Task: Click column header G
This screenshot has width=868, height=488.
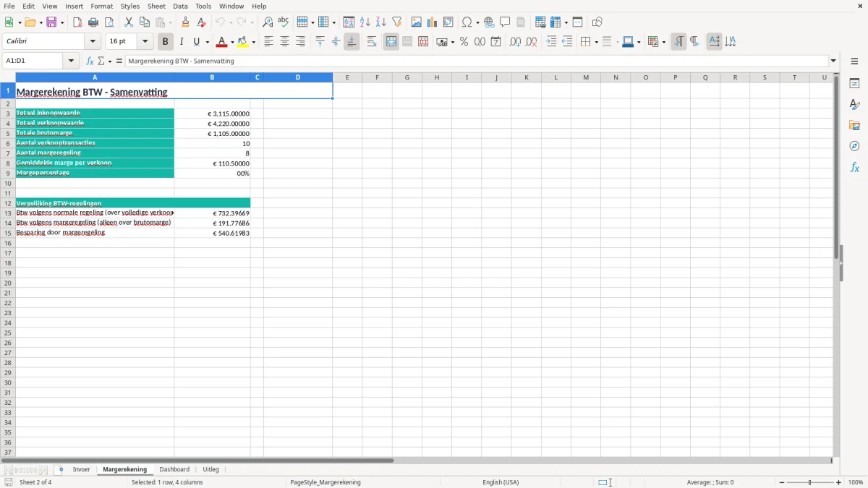Action: (407, 77)
